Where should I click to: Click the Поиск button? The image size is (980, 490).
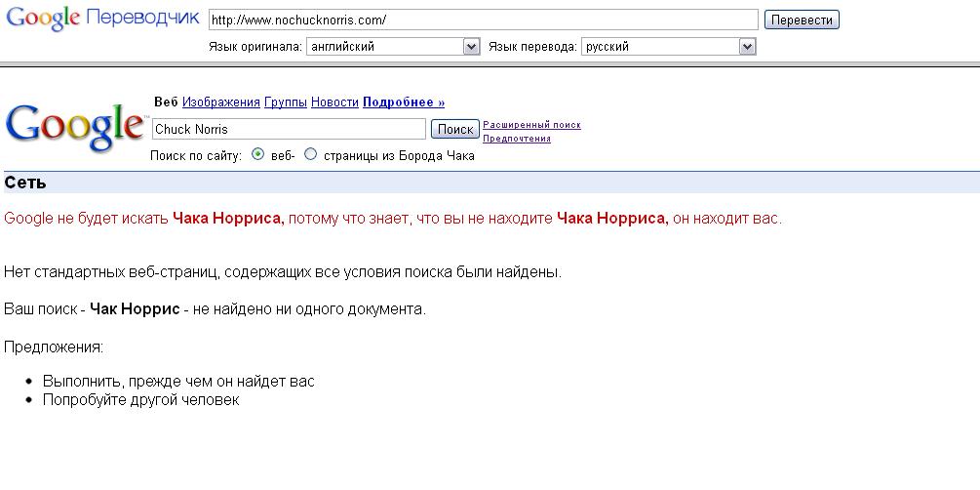point(455,129)
